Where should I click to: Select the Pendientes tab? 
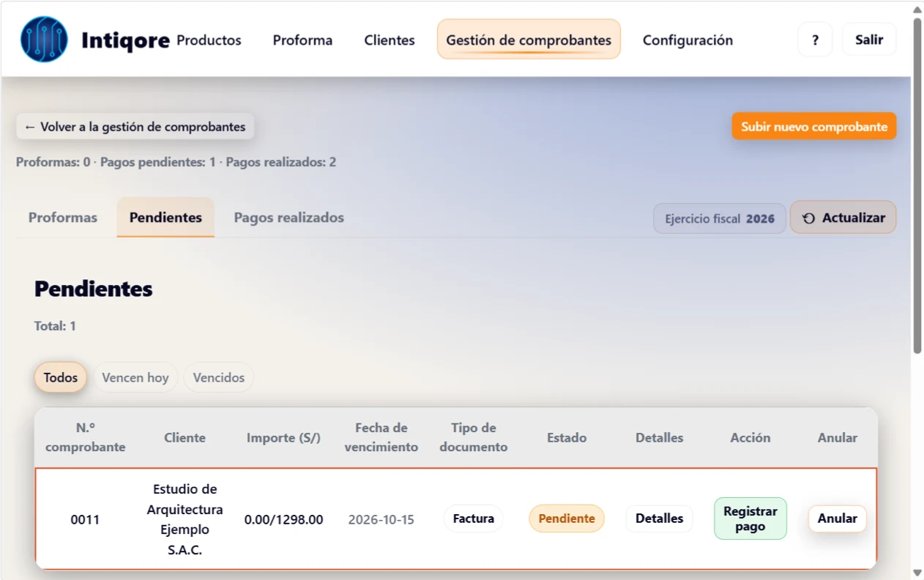[x=165, y=218]
